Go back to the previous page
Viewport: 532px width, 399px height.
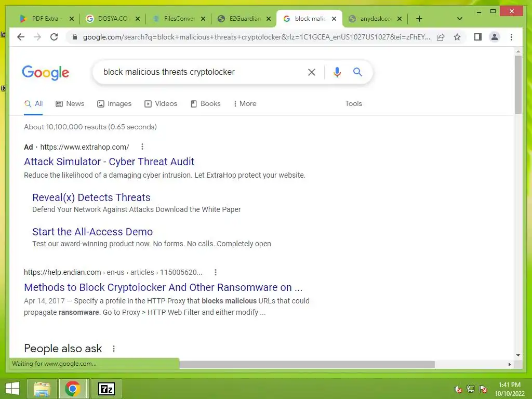point(21,37)
